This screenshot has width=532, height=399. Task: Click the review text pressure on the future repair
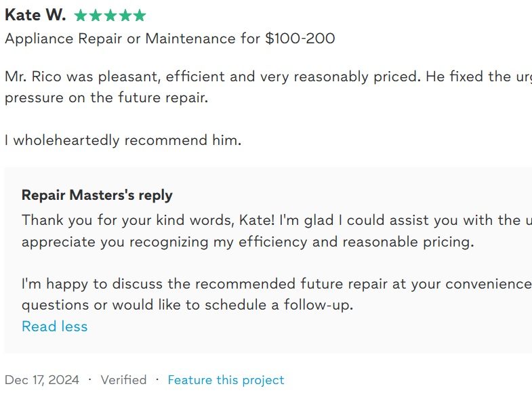106,98
